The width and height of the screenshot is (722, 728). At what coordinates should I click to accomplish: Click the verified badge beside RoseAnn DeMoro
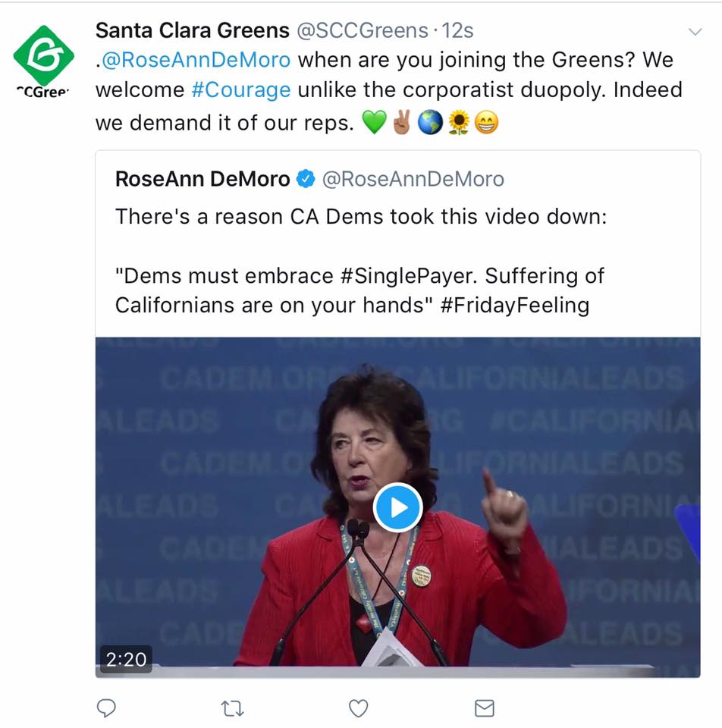[x=306, y=179]
